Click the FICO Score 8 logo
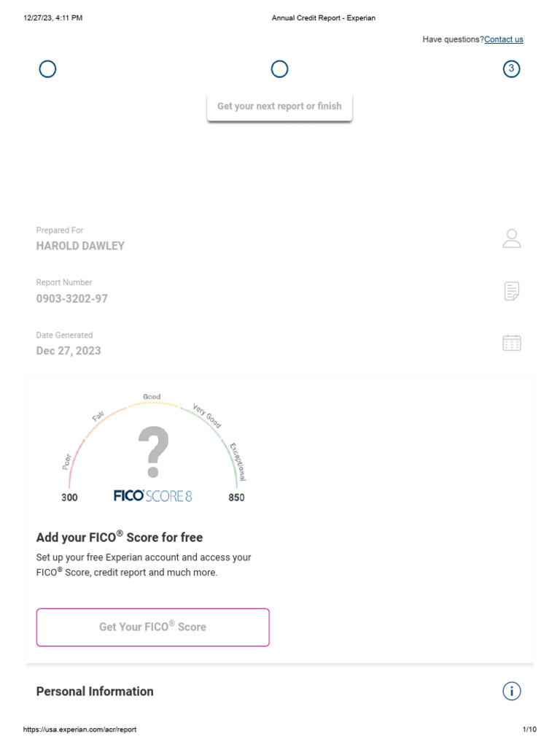This screenshot has height=747, width=560. pos(153,497)
